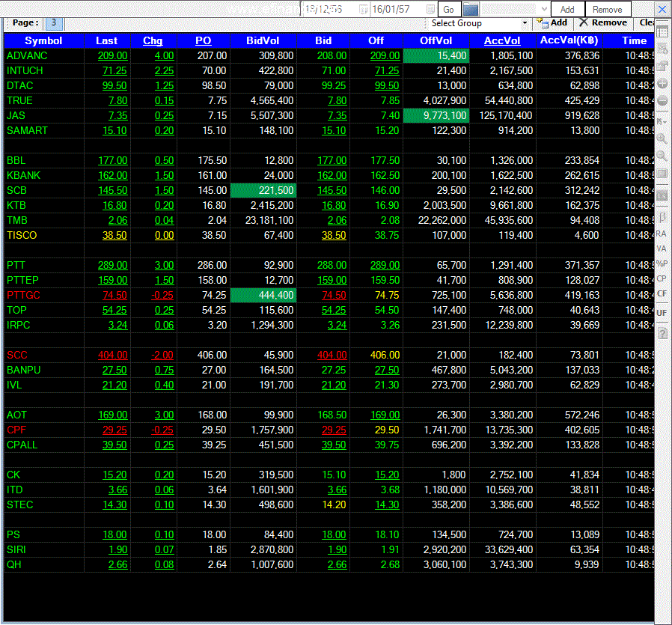The height and width of the screenshot is (625, 672).
Task: Click the magnifier zoom-in icon in sidebar
Action: (x=662, y=138)
